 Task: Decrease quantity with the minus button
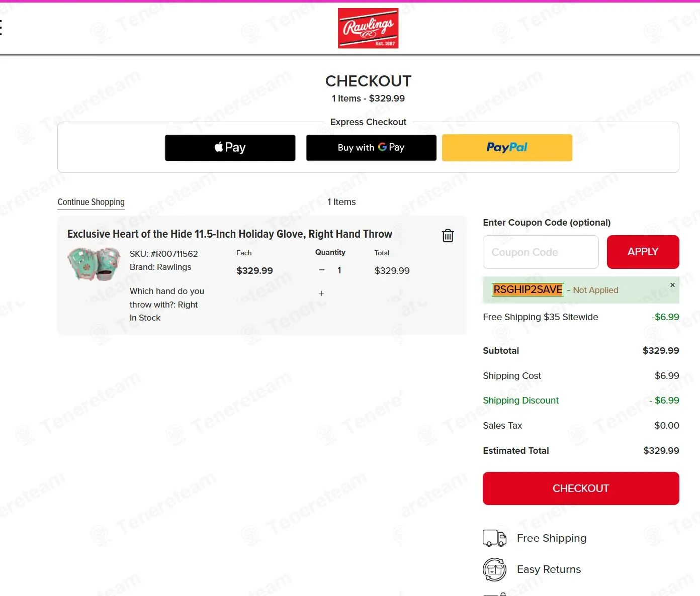(322, 270)
